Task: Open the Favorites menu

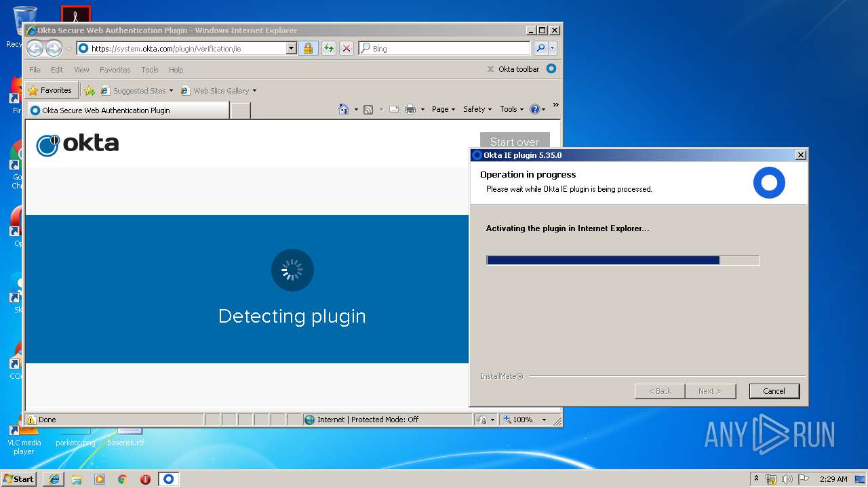Action: click(x=115, y=70)
